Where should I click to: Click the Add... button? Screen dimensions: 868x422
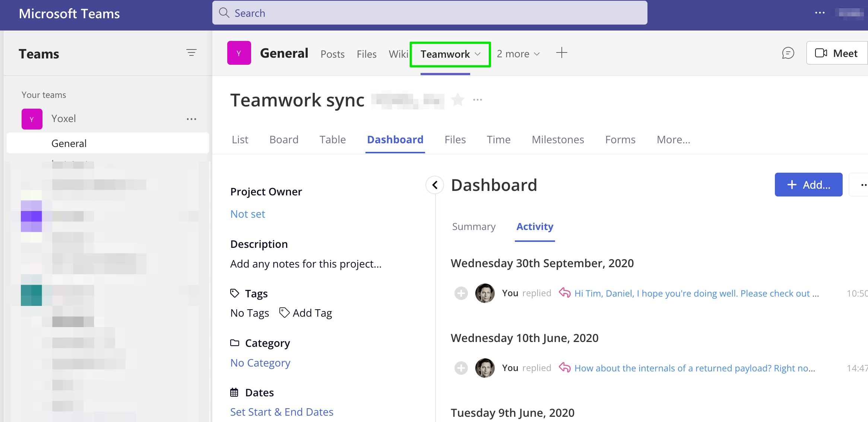(808, 185)
